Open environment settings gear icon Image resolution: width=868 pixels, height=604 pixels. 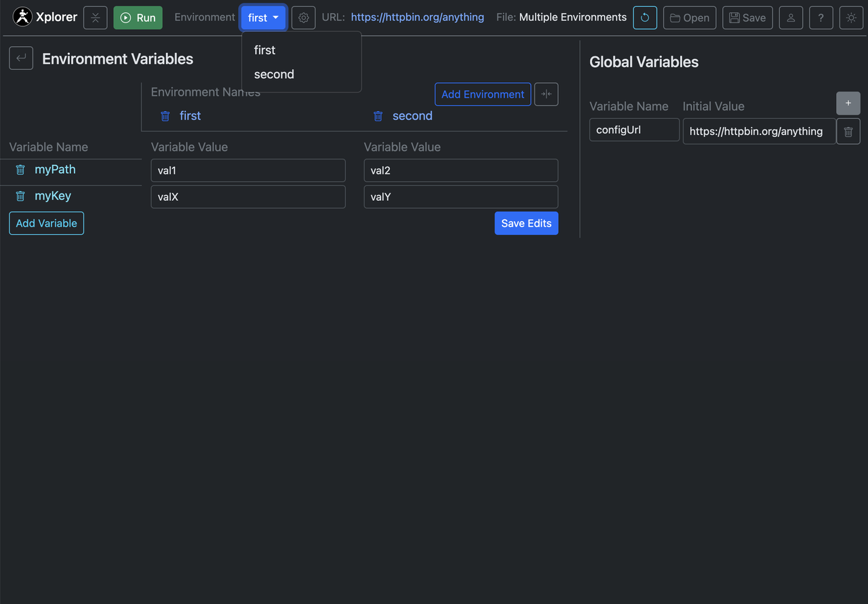(x=304, y=18)
